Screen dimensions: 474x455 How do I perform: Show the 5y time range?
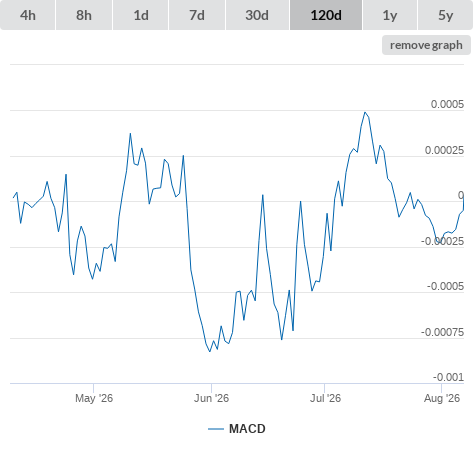click(446, 15)
